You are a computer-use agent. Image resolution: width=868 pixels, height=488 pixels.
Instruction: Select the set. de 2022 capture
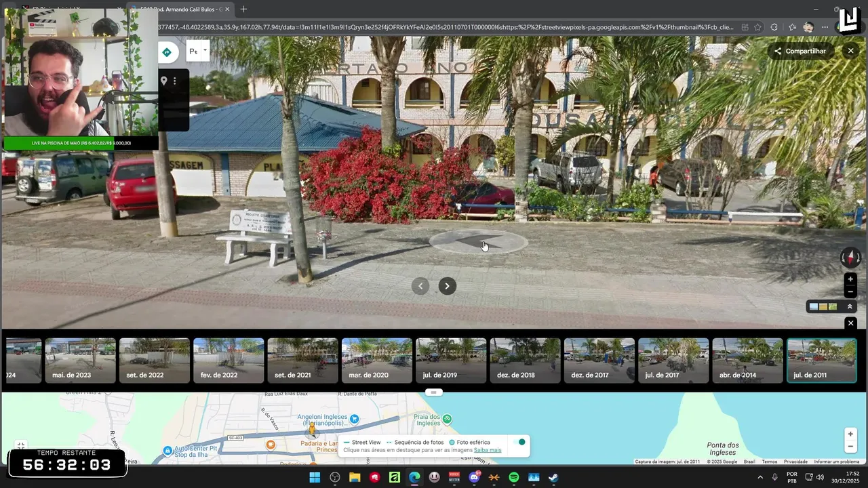[155, 361]
